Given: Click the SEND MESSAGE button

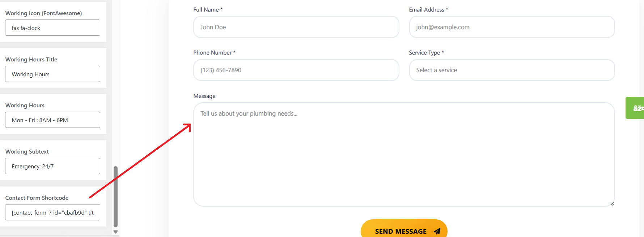Looking at the screenshot, I should click(404, 228).
